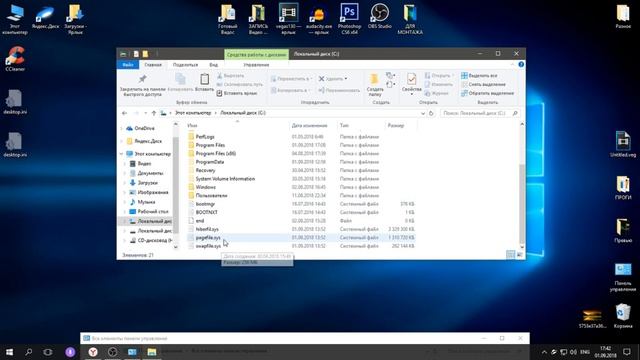Screen dimensions: 640x360
Task: Open the Файл tab
Action: pyautogui.click(x=128, y=64)
